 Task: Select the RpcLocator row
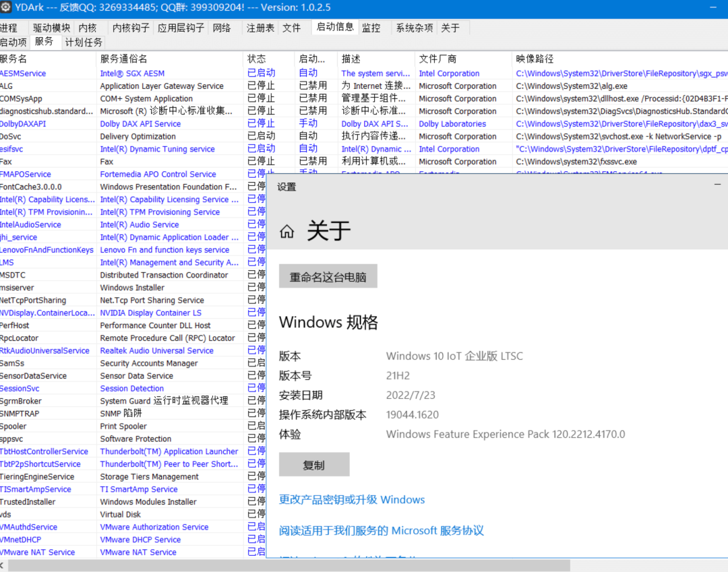[133, 338]
